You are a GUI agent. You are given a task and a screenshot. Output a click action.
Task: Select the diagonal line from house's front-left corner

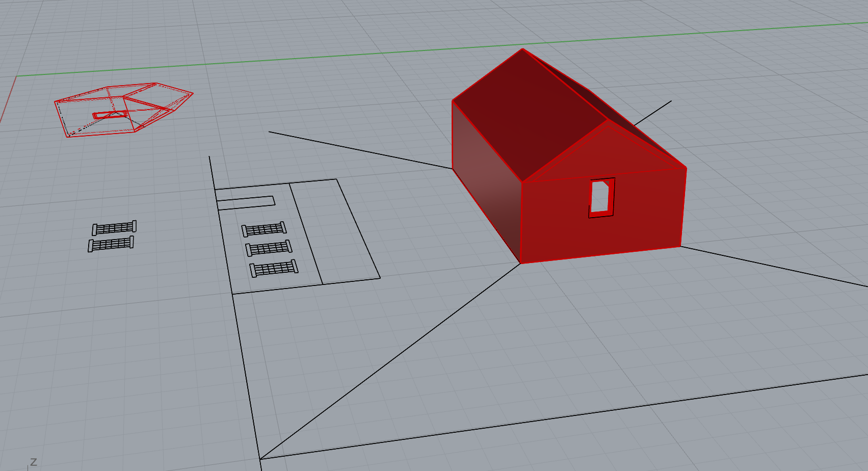point(387,363)
